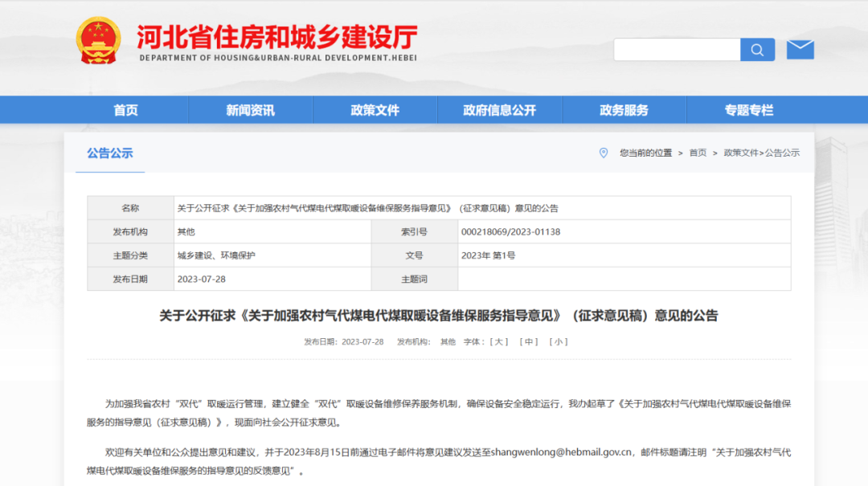This screenshot has height=486, width=868.
Task: Click the location pin icon beside 您当前的位置
Action: point(604,153)
